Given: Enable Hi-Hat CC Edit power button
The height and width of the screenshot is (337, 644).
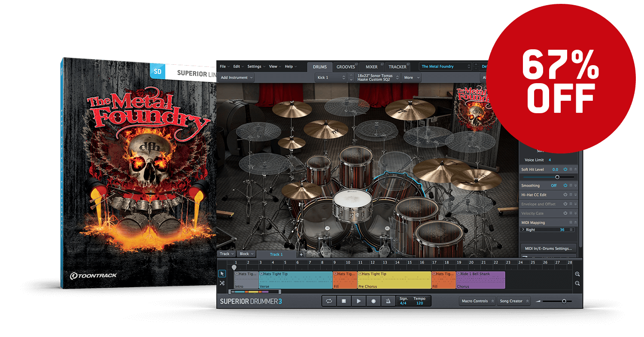Looking at the screenshot, I should [565, 195].
